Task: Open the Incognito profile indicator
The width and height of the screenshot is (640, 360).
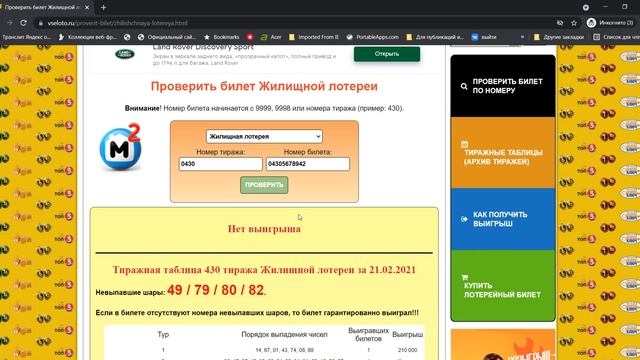Action: tap(610, 23)
